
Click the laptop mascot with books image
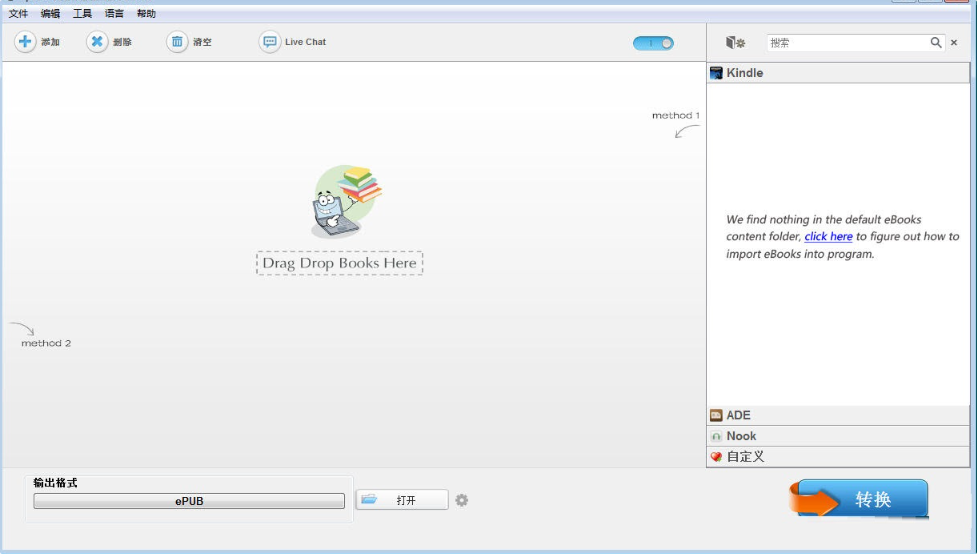point(346,202)
